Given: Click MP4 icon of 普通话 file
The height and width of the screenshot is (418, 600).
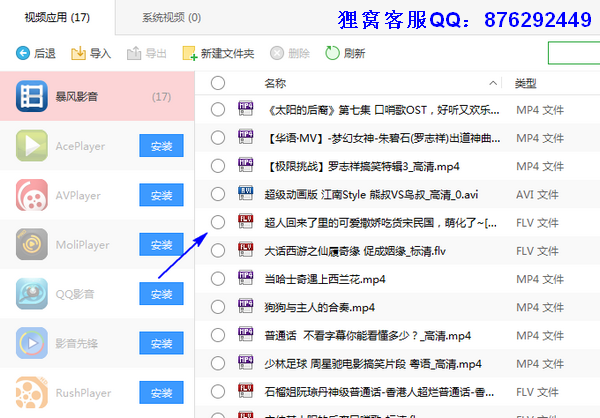Looking at the screenshot, I should [246, 334].
